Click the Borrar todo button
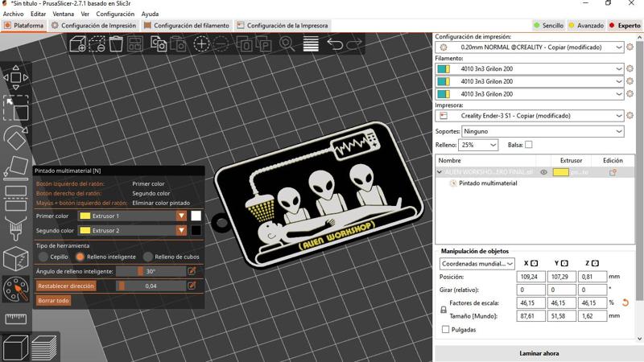Screen dimensions: 644x362 coord(53,300)
